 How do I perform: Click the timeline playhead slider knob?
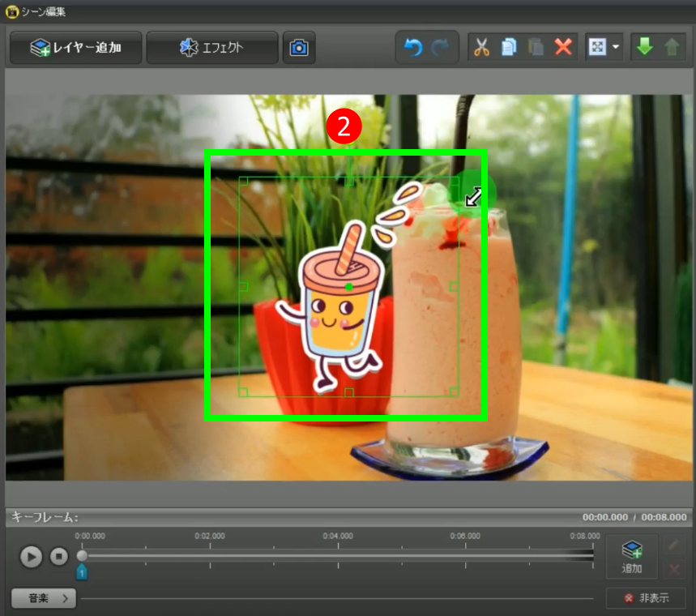(82, 556)
